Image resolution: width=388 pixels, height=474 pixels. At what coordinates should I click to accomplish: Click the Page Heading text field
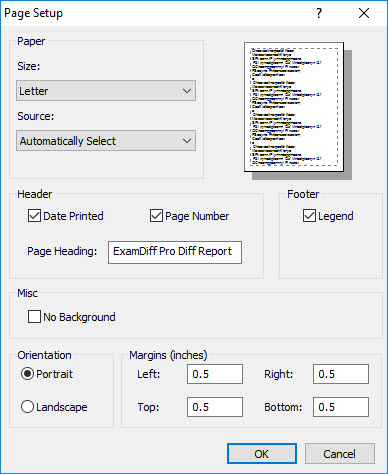point(175,252)
